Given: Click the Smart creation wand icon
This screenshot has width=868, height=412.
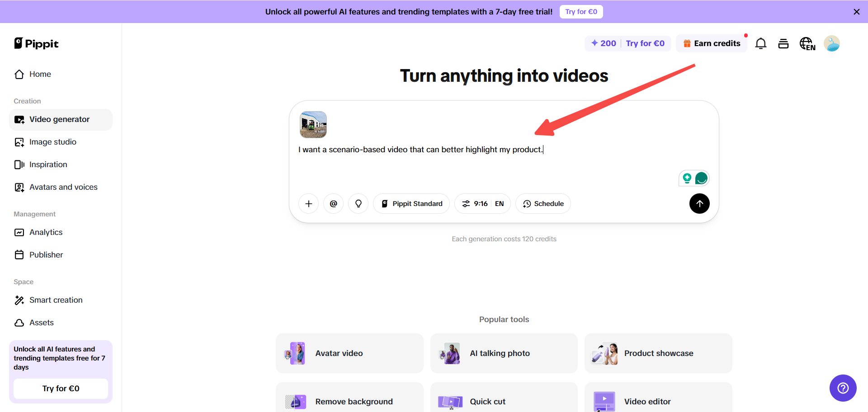Looking at the screenshot, I should click(x=19, y=300).
